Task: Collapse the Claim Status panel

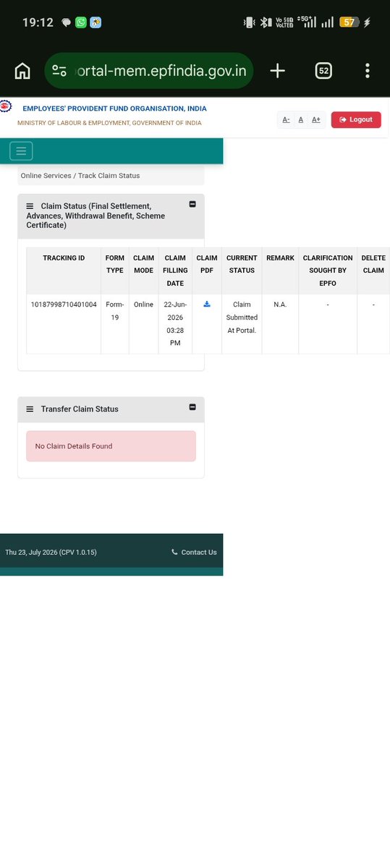Action: (x=192, y=204)
